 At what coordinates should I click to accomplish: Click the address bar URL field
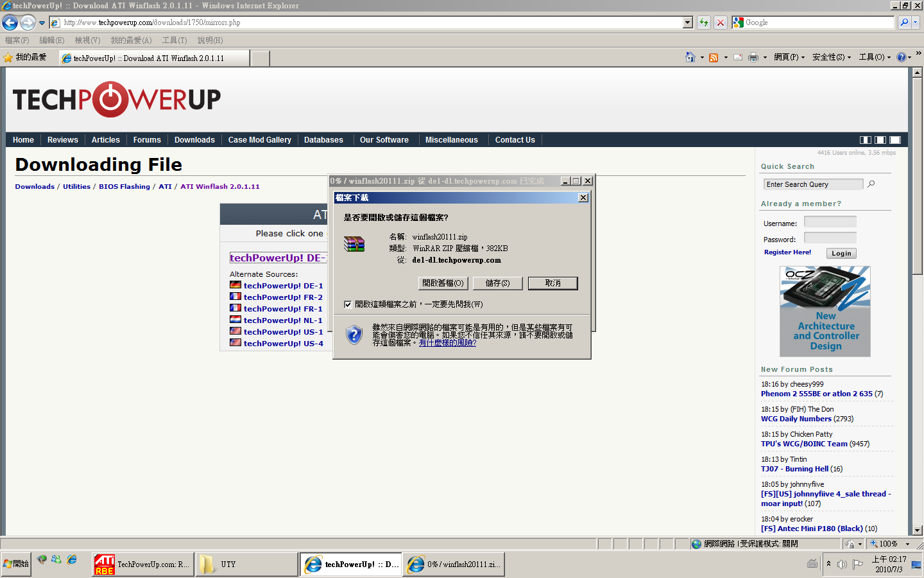click(x=366, y=22)
